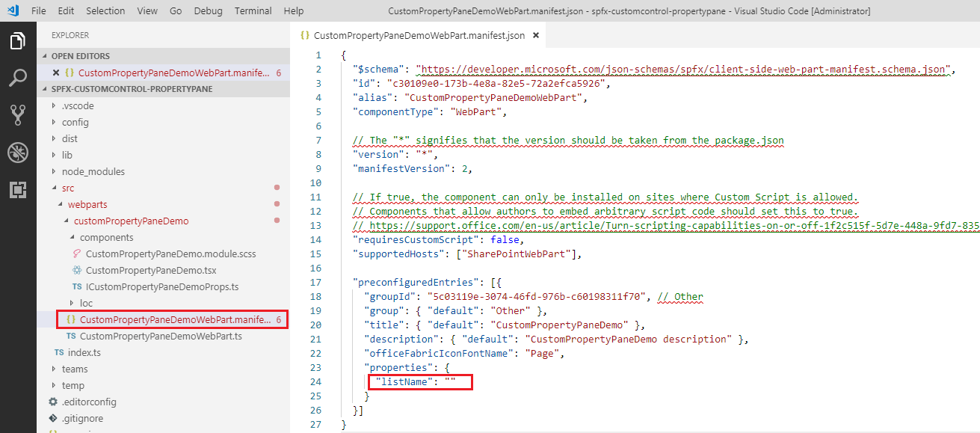Open the Debug view icon
Viewport: 980px width, 433px height.
point(18,153)
